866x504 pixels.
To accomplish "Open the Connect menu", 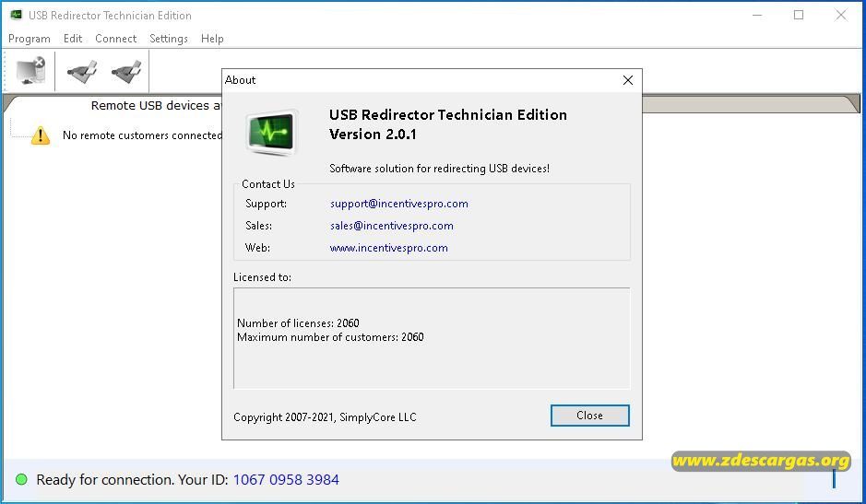I will [116, 39].
